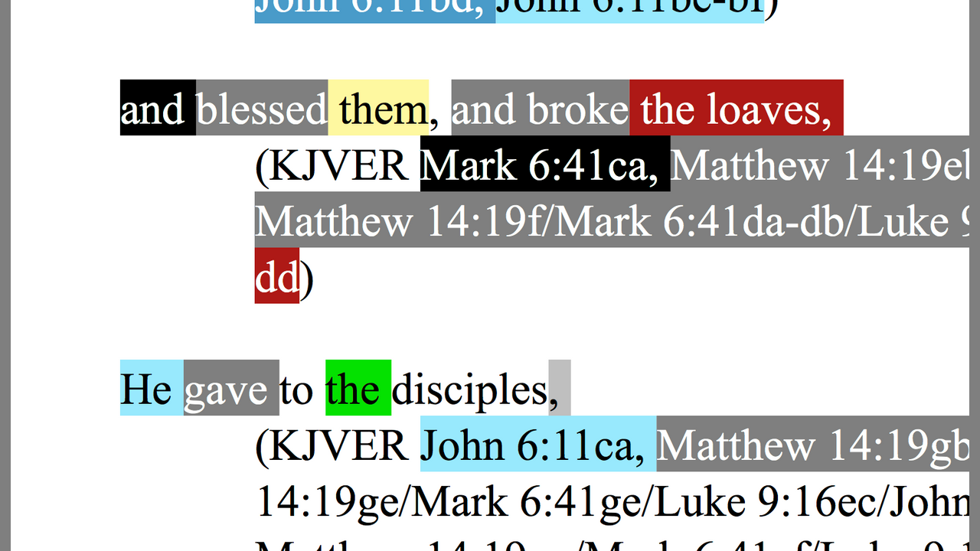Click the gray 'Matthew 14:19e' reference

point(820,164)
